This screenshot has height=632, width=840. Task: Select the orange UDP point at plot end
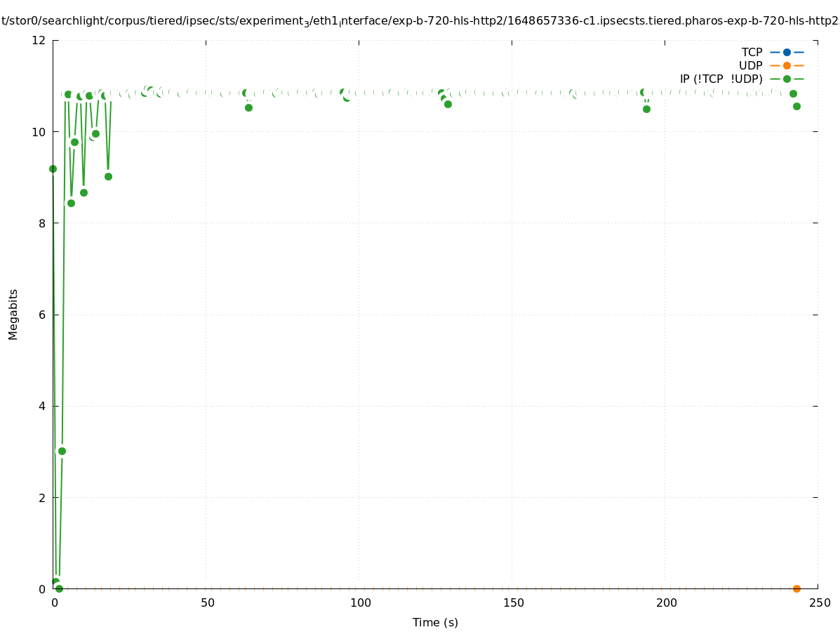(796, 588)
